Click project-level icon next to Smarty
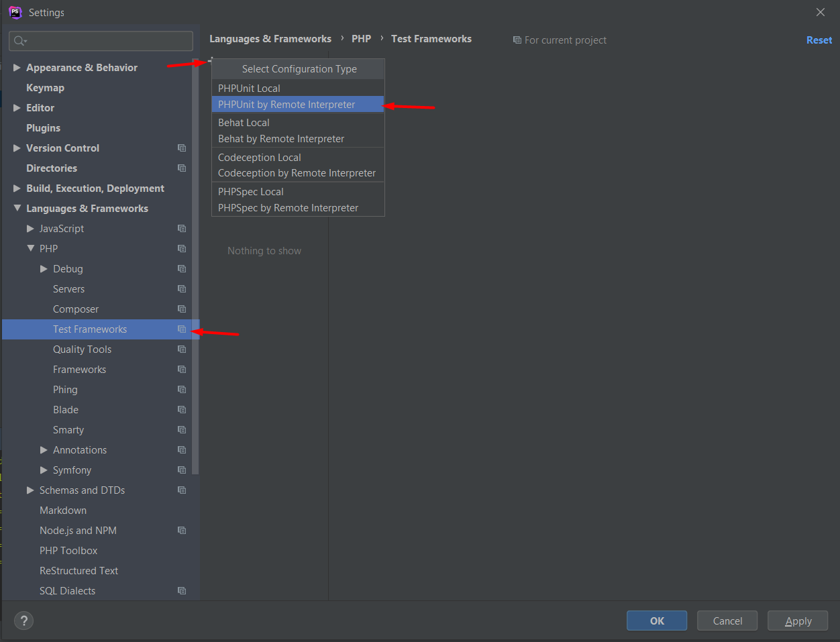Image resolution: width=840 pixels, height=642 pixels. click(182, 429)
